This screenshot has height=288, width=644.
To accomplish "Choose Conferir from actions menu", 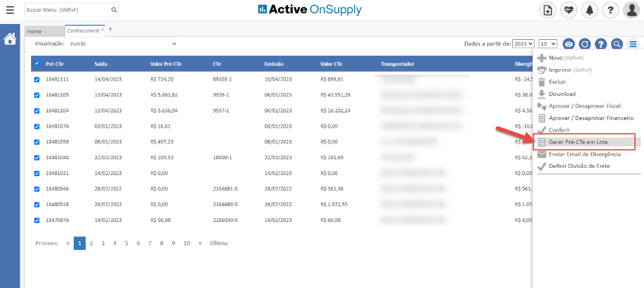I will (x=553, y=130).
